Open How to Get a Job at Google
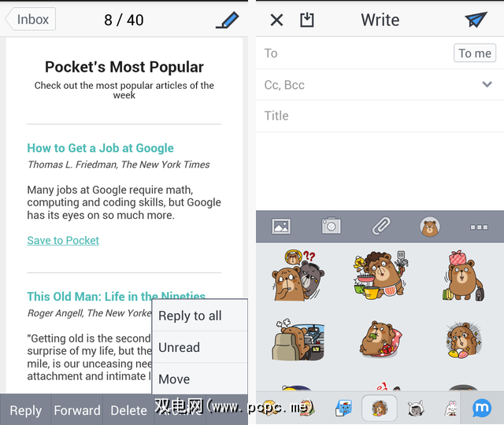 click(100, 148)
